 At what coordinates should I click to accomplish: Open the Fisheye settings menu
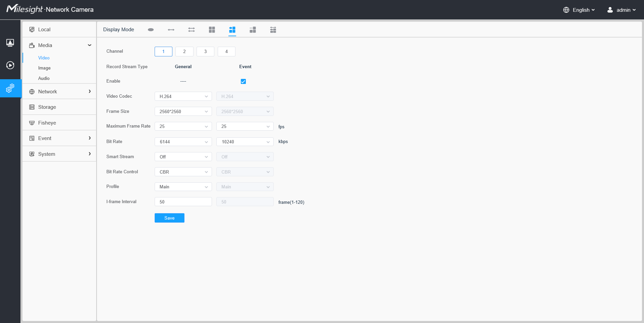click(59, 123)
